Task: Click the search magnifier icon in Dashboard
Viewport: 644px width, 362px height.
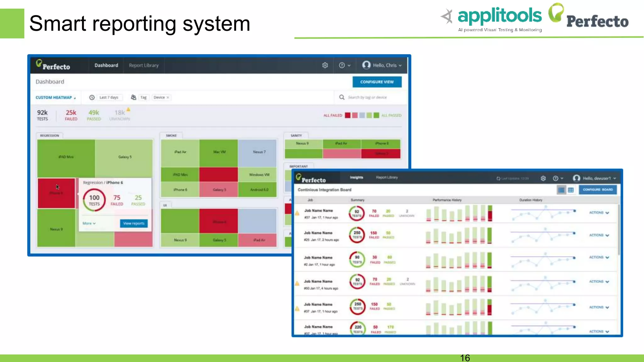Action: coord(342,97)
